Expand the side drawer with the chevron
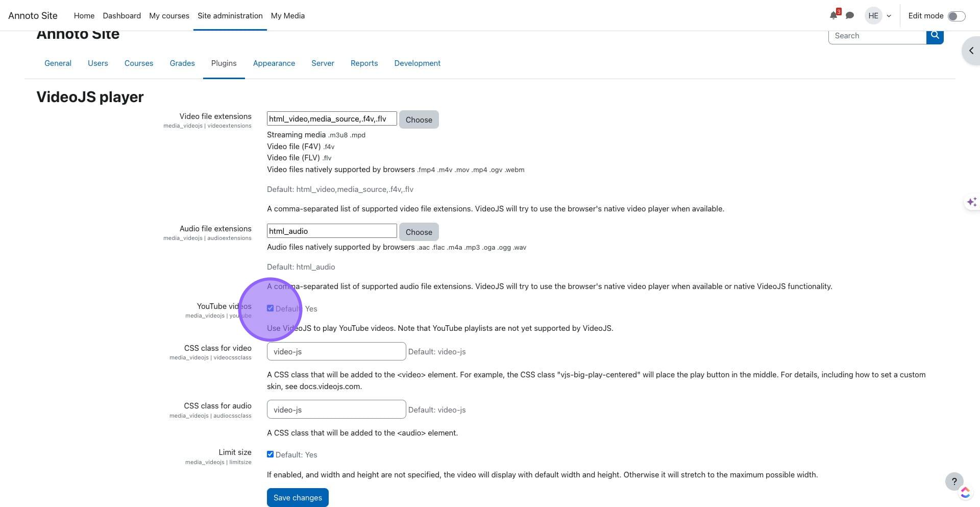Viewport: 980px width, 507px height. click(971, 51)
